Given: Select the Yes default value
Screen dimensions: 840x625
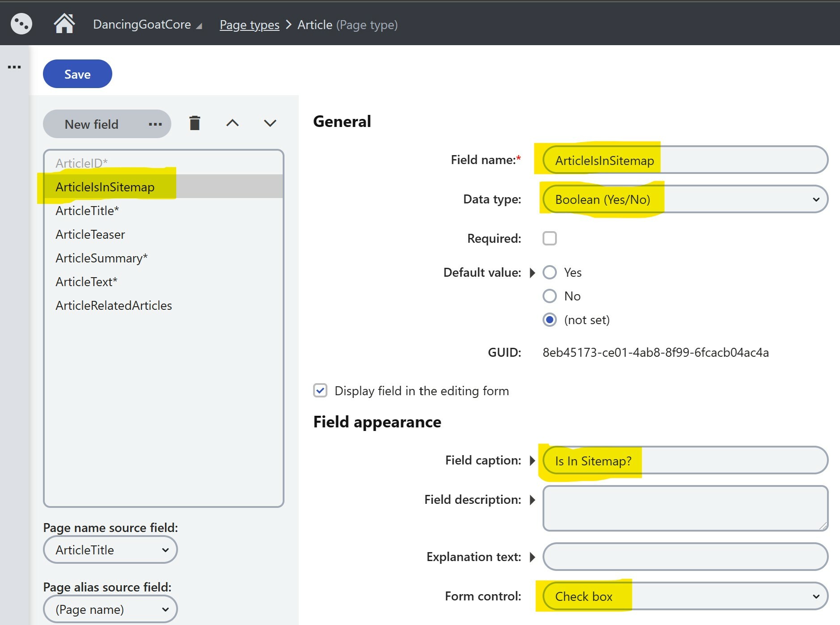Looking at the screenshot, I should pyautogui.click(x=550, y=272).
